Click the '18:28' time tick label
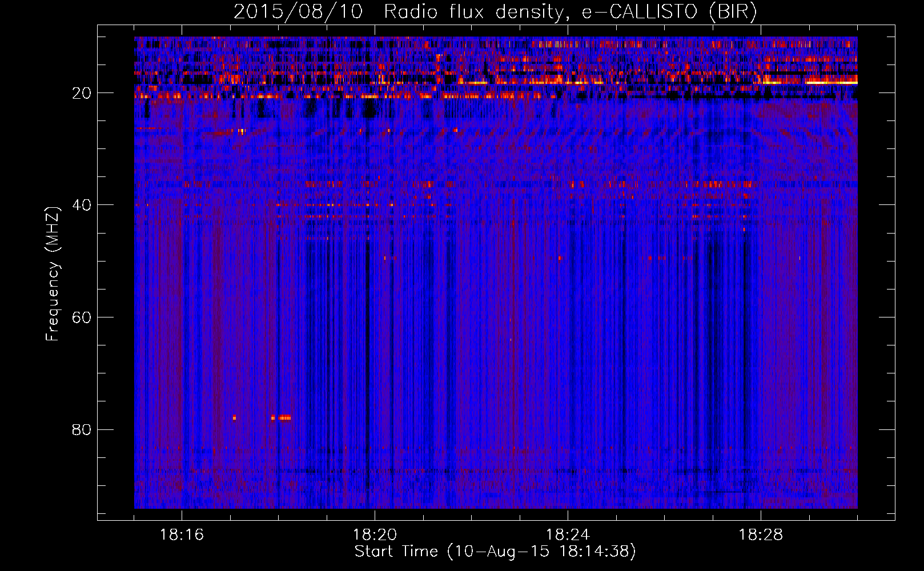Image resolution: width=924 pixels, height=571 pixels. coord(761,535)
